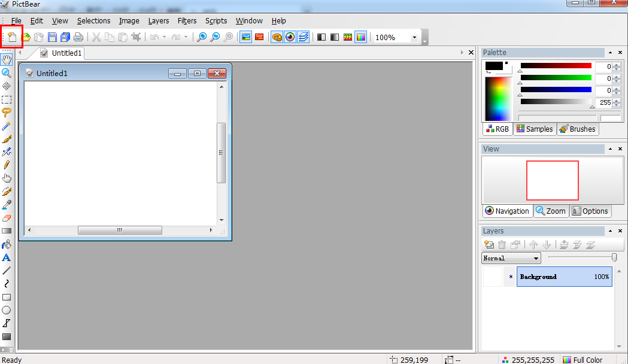This screenshot has width=628, height=364.
Task: Zoom in with the plus magnifier icon
Action: pos(202,37)
